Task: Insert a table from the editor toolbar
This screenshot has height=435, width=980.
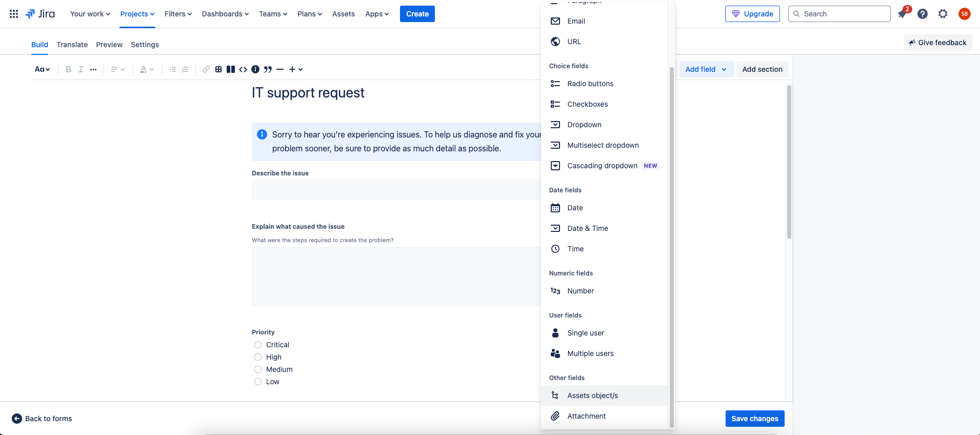Action: 218,69
